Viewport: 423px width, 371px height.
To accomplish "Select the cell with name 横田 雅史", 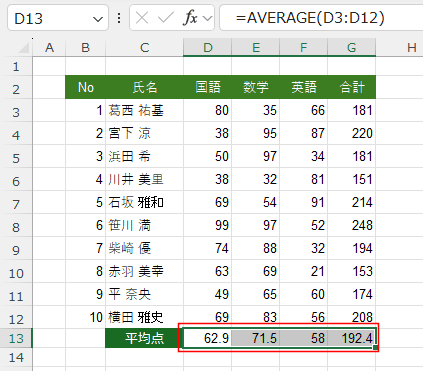I will (x=144, y=317).
